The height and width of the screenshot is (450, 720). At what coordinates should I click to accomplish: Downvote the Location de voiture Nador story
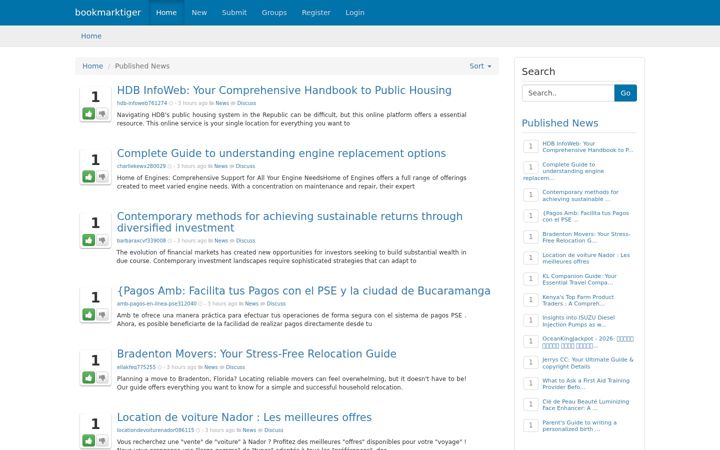102,440
